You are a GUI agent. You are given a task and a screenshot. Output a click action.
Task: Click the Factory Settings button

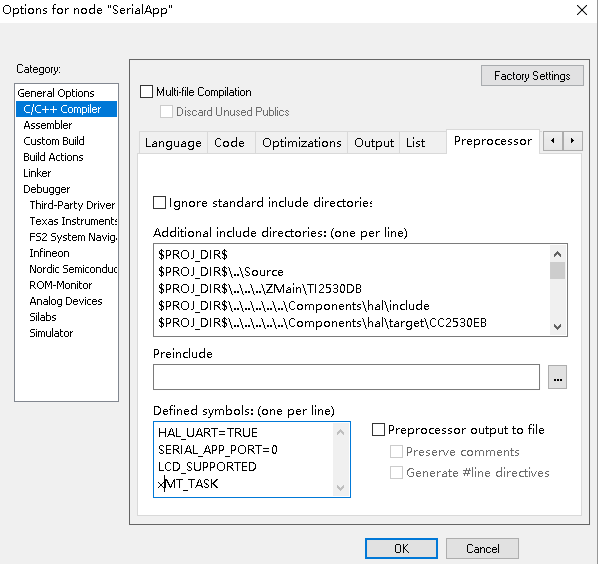coord(532,76)
